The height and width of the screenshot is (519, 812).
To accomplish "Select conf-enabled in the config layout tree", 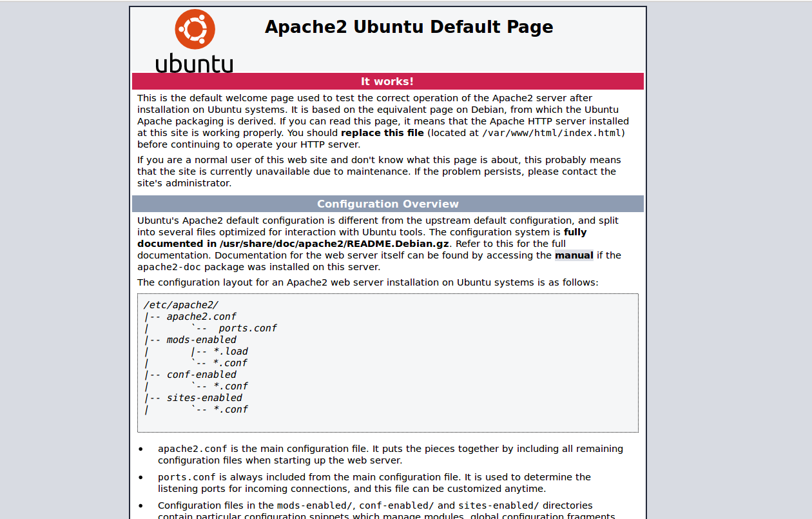I will (201, 375).
